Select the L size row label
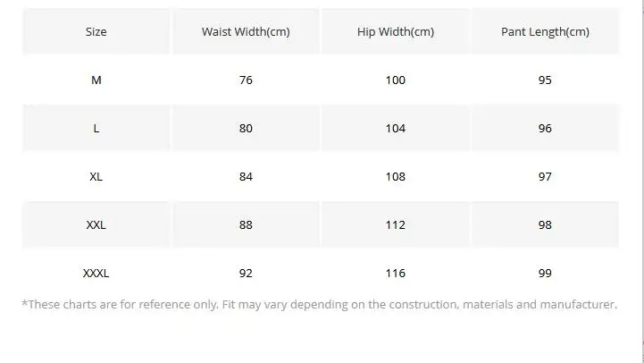Image resolution: width=644 pixels, height=363 pixels. (96, 128)
